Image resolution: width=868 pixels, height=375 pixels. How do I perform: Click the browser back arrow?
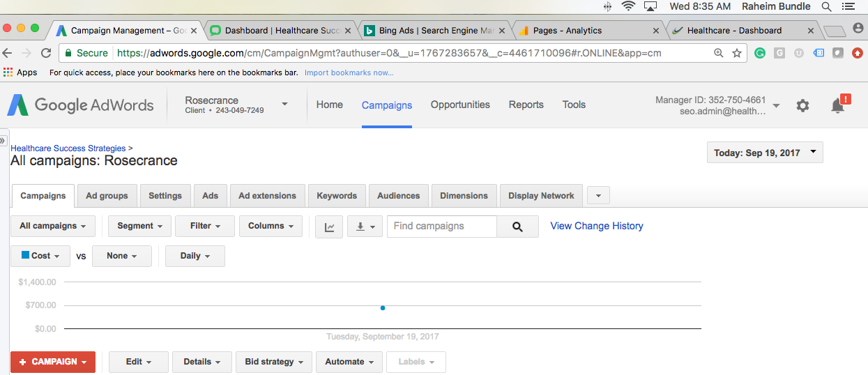click(8, 53)
